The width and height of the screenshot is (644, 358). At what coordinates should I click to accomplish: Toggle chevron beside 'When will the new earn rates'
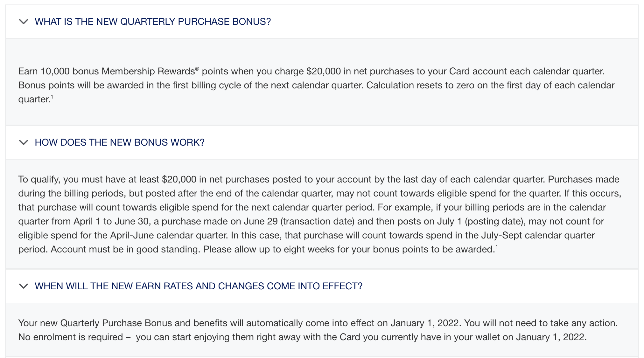pos(24,286)
